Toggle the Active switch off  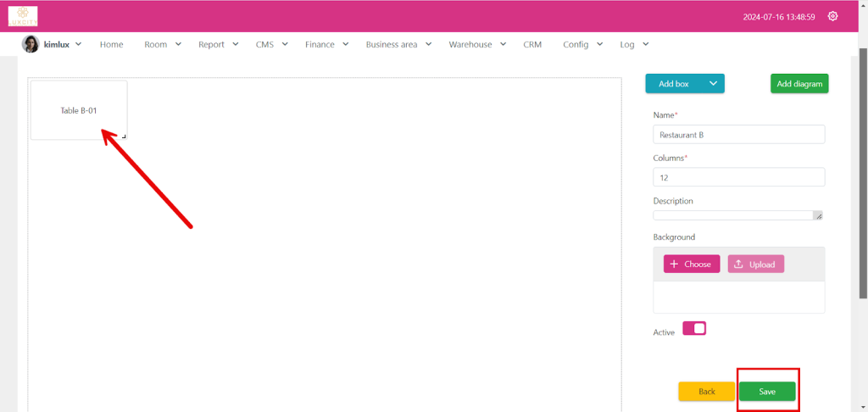point(694,329)
